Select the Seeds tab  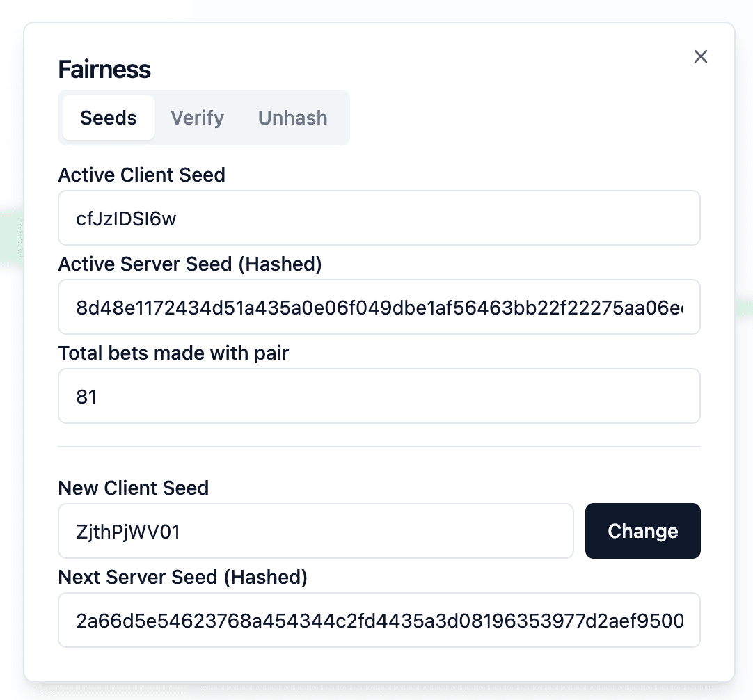pyautogui.click(x=109, y=118)
